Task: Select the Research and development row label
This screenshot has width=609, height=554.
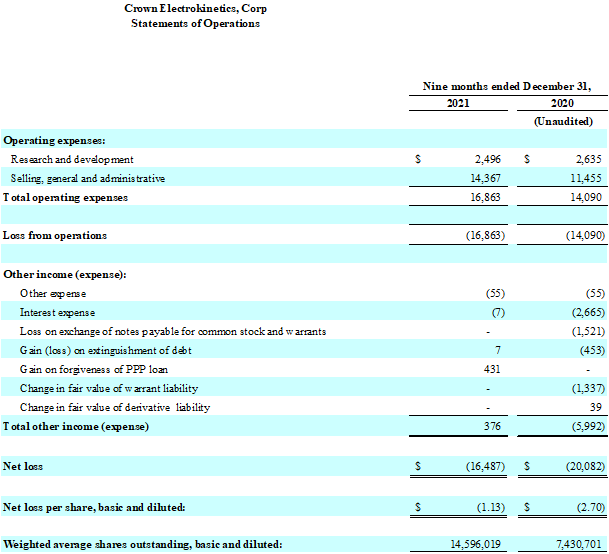Action: (72, 159)
